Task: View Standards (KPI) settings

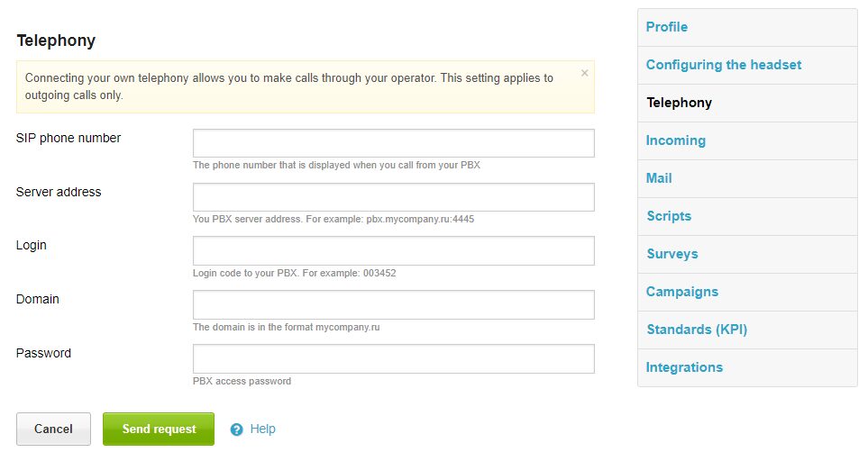Action: (696, 330)
